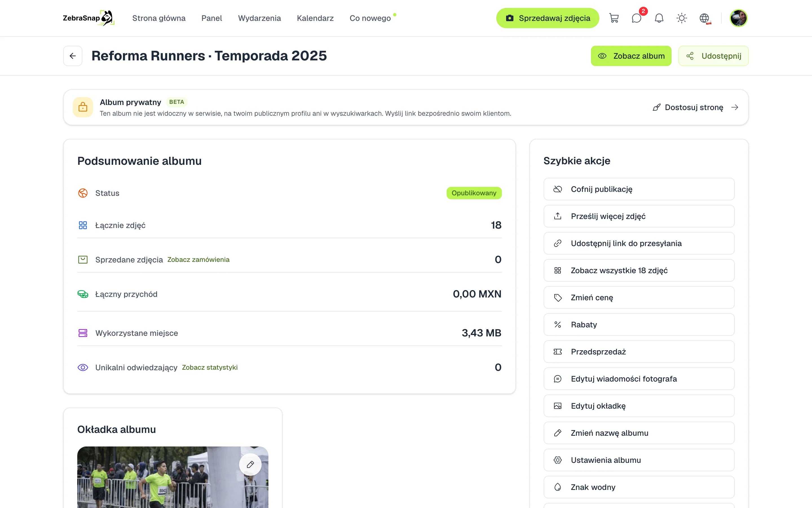Viewport: 812px width, 508px height.
Task: Open Zobacz wszystkie 18 zdjęć
Action: 639,270
